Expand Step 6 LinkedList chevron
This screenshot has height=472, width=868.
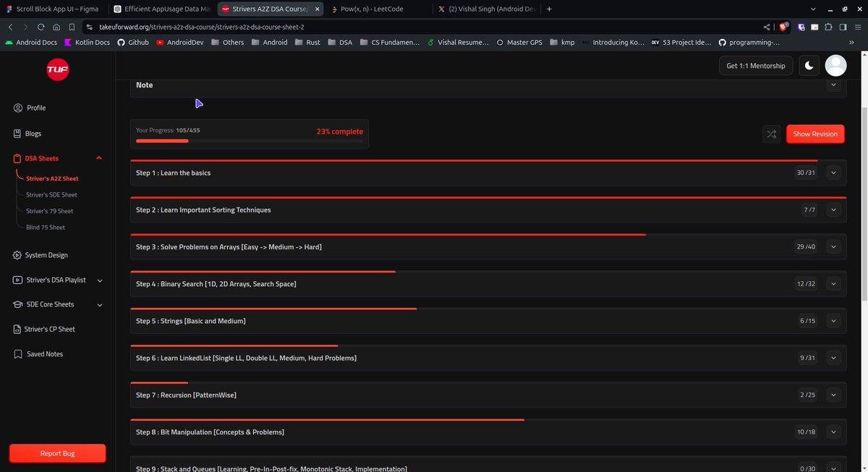coord(834,358)
